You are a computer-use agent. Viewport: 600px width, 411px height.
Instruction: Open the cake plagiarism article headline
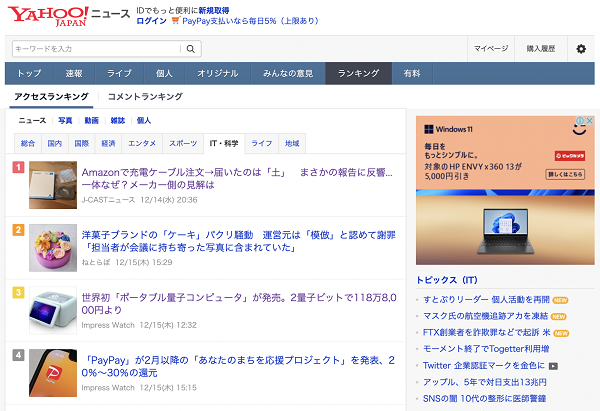238,241
